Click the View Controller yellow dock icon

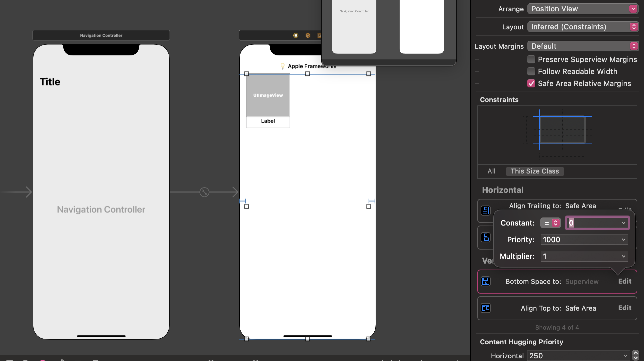pos(296,35)
